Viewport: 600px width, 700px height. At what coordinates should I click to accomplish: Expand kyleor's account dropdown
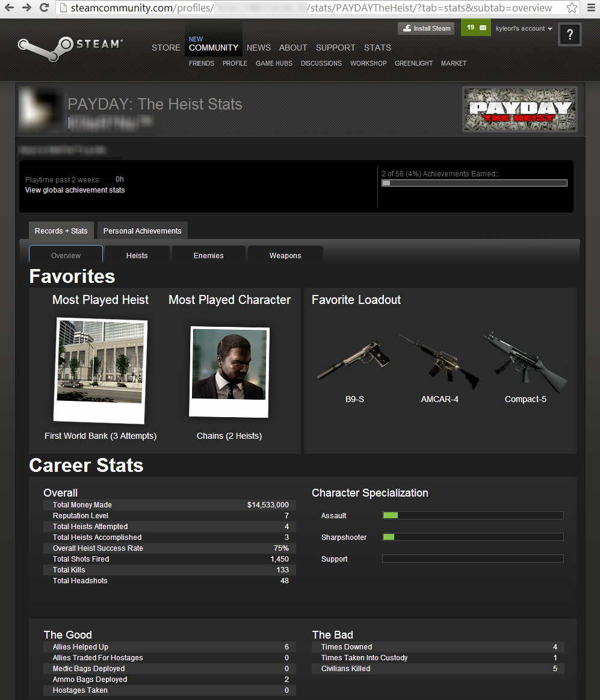click(x=524, y=28)
